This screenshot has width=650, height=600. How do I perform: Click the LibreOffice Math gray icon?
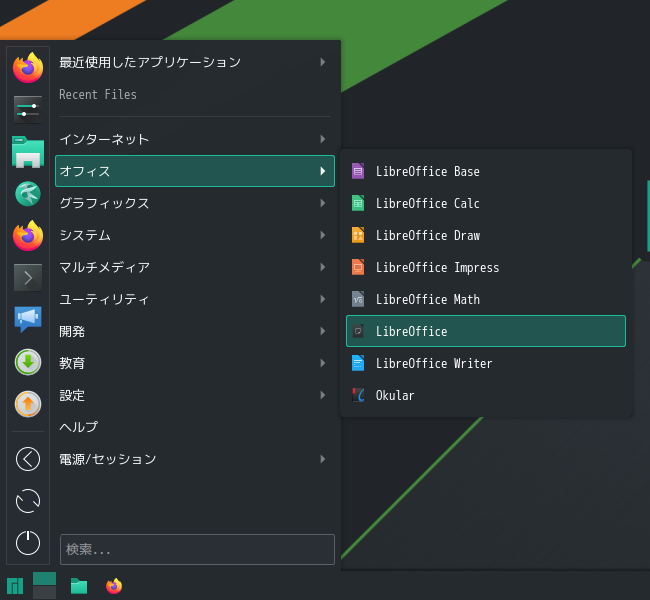tap(358, 299)
